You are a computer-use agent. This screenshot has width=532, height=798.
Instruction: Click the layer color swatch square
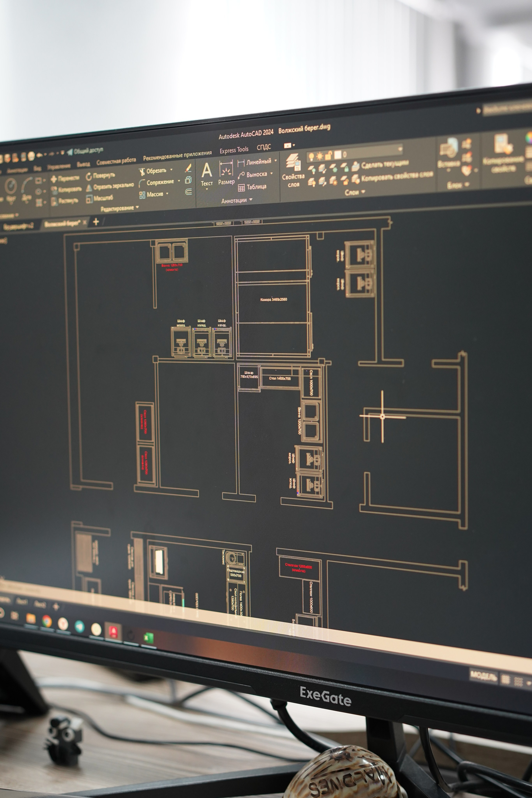[337, 155]
